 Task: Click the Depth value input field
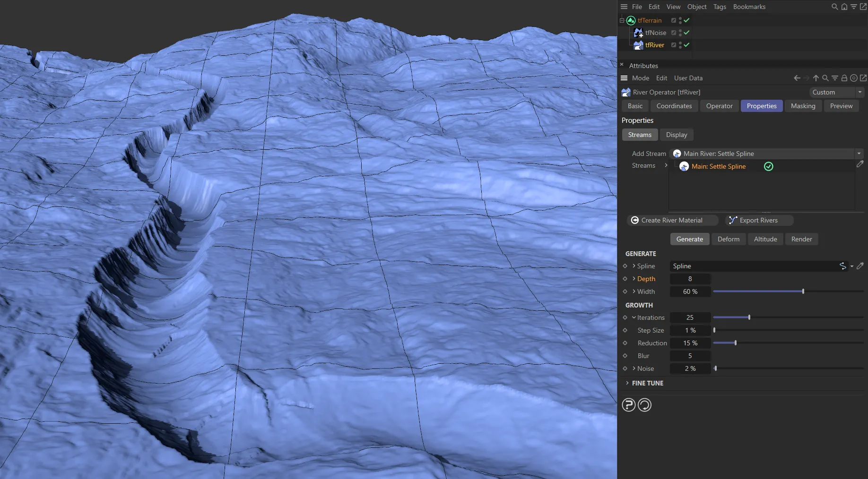pyautogui.click(x=690, y=279)
